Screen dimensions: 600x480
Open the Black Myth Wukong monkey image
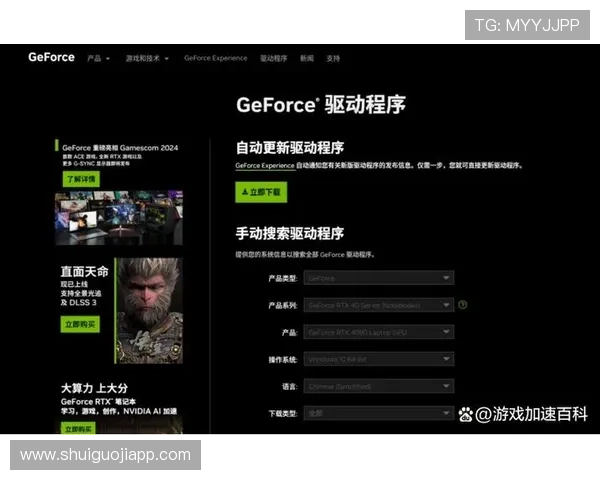(149, 310)
